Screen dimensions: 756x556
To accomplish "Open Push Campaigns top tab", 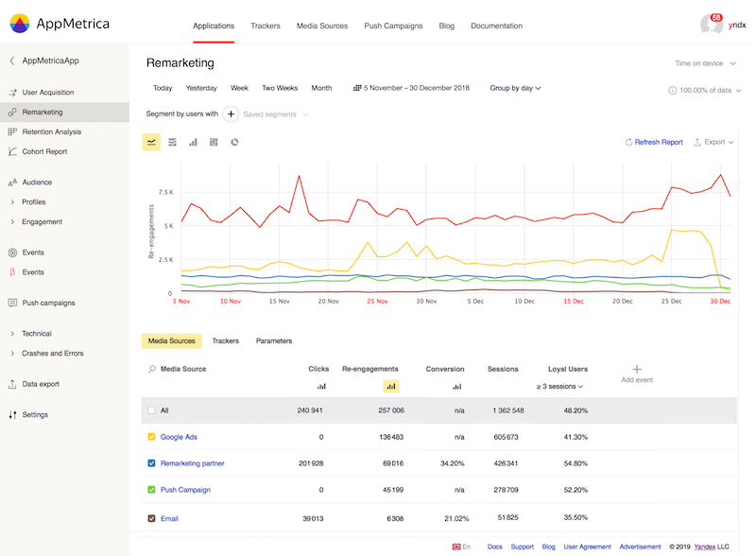I will tap(393, 26).
